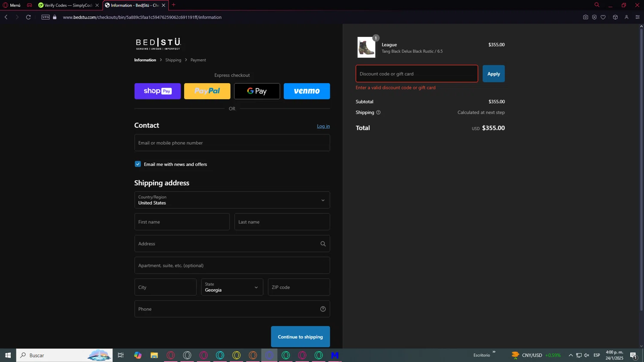Take a snapshot with the camera icon
644x362 pixels.
point(586,17)
